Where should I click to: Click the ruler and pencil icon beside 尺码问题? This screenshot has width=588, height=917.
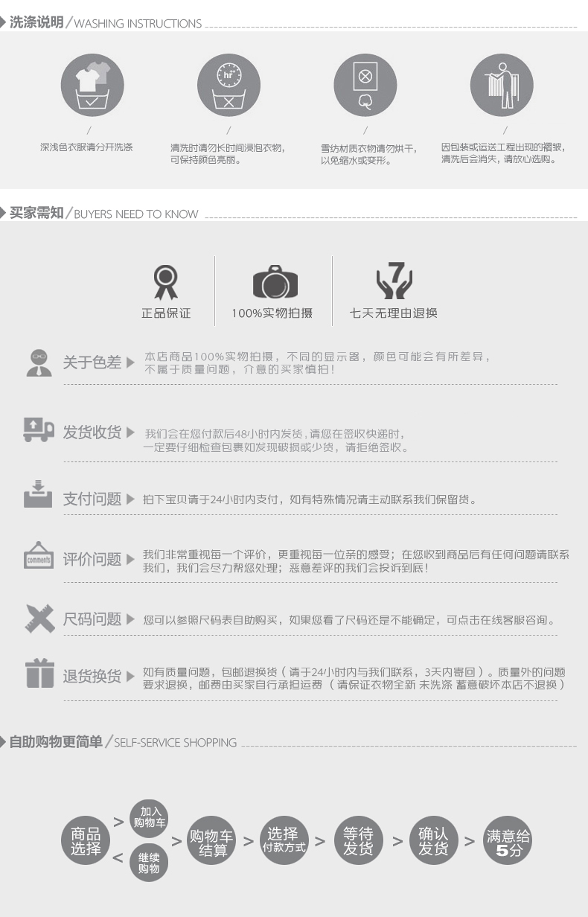(39, 619)
